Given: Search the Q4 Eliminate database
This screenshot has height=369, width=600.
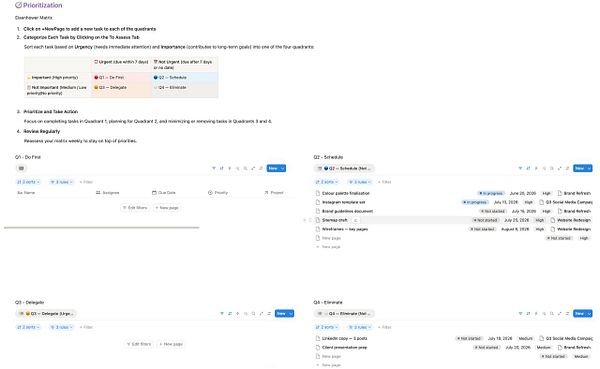Looking at the screenshot, I should click(x=552, y=313).
